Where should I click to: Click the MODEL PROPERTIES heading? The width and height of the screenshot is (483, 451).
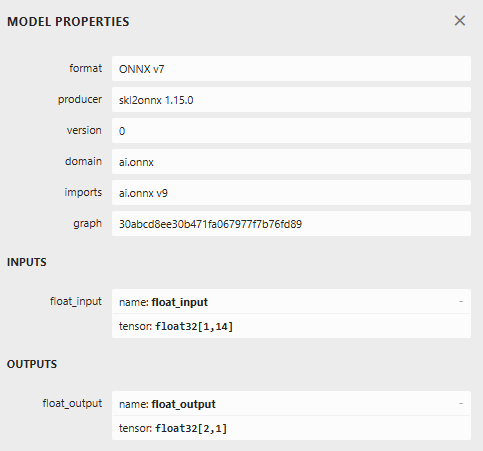[68, 22]
